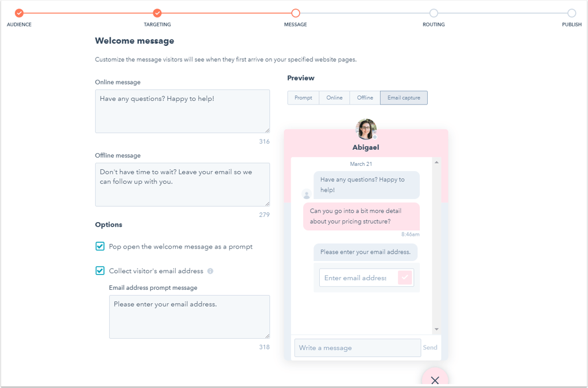Click the Email address prompt message label
This screenshot has height=388, width=588.
click(x=153, y=288)
